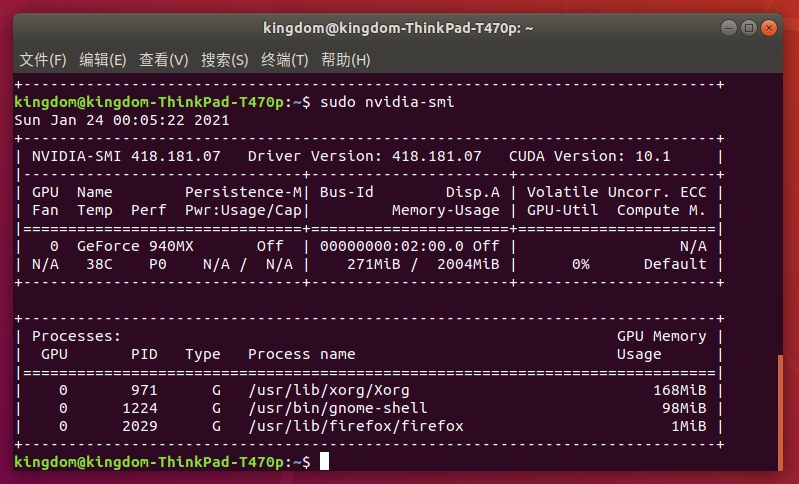
Task: Close the terminal window
Action: pos(768,28)
